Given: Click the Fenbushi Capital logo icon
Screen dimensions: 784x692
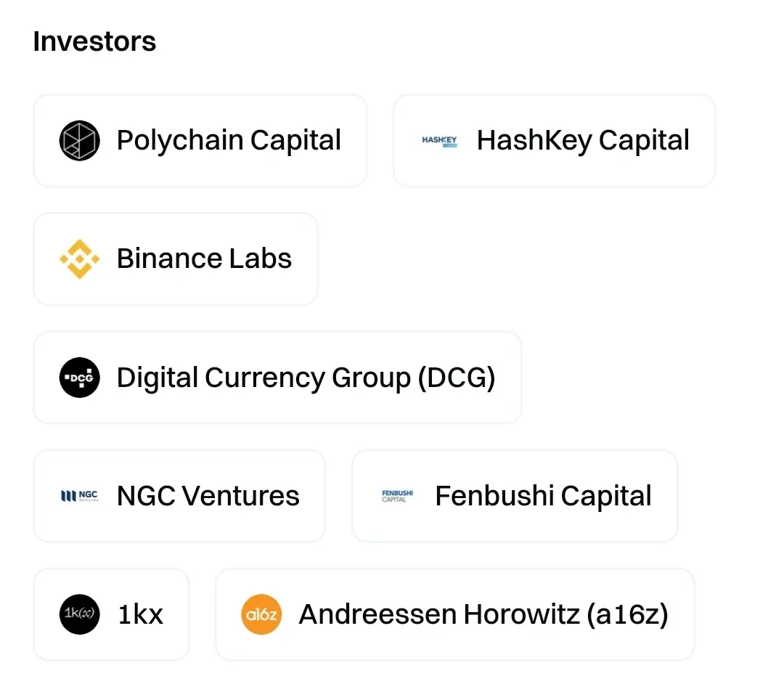Looking at the screenshot, I should tap(398, 496).
